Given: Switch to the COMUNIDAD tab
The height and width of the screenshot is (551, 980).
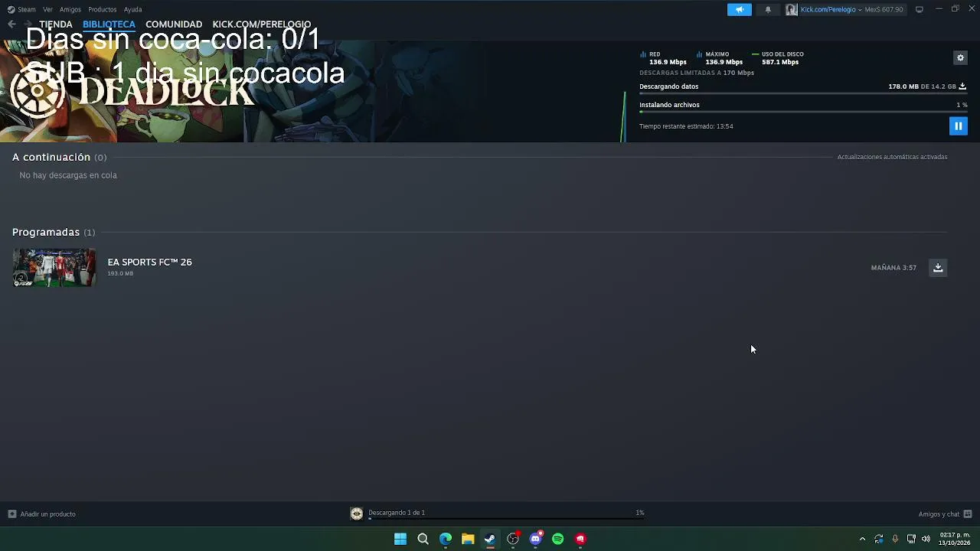Looking at the screenshot, I should coord(174,24).
